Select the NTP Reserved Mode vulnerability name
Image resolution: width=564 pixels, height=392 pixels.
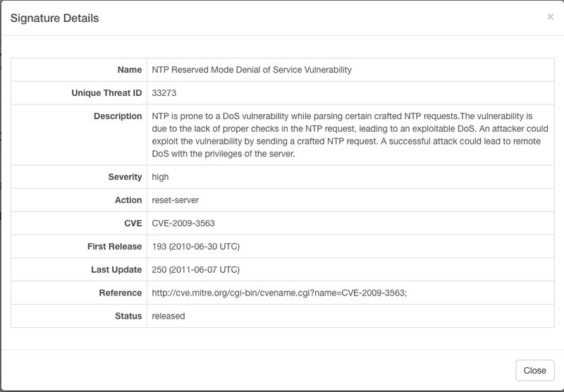pos(252,70)
